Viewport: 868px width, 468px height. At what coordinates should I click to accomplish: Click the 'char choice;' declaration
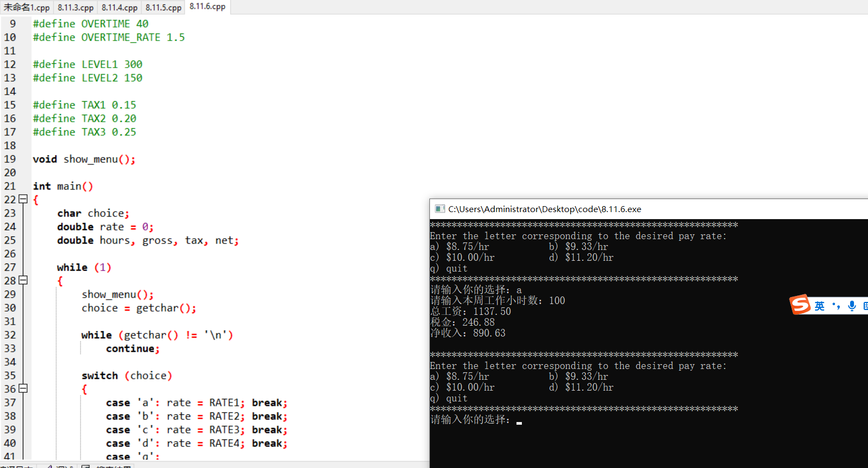93,213
